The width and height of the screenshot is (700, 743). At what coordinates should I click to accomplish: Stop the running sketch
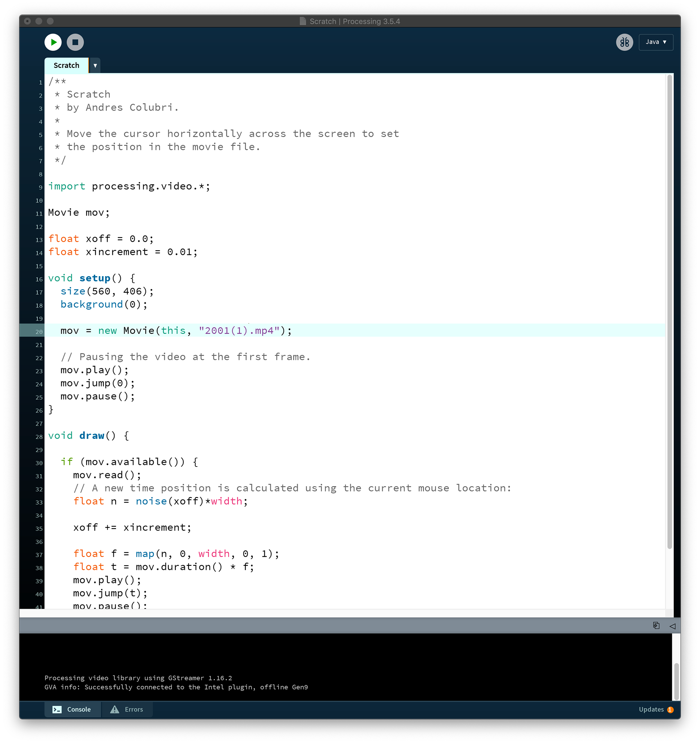(x=75, y=42)
